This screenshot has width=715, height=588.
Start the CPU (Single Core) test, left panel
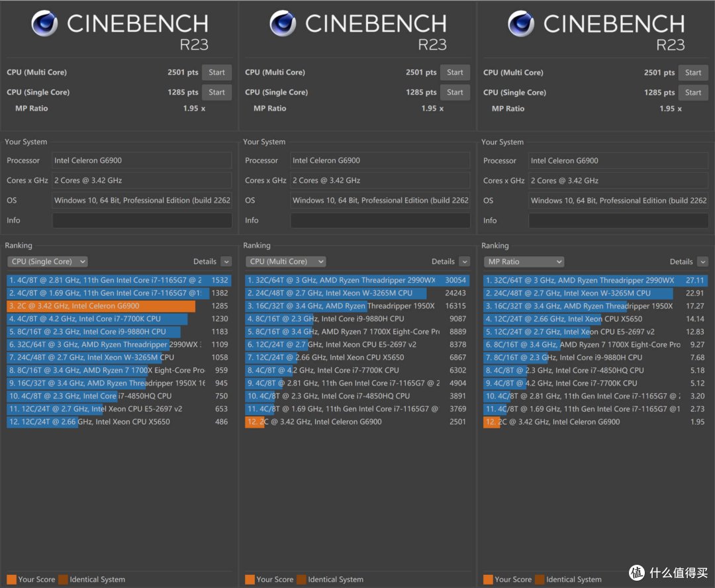pos(216,92)
